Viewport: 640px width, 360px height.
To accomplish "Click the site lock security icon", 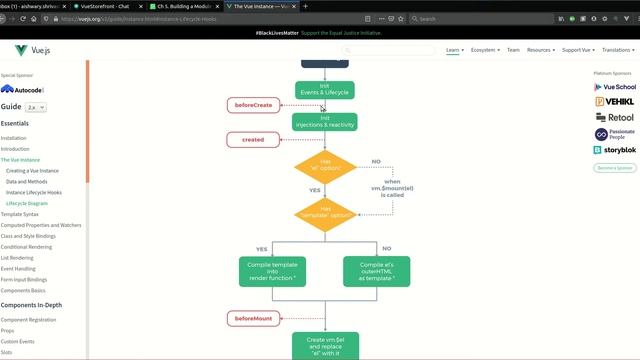I will [56, 19].
